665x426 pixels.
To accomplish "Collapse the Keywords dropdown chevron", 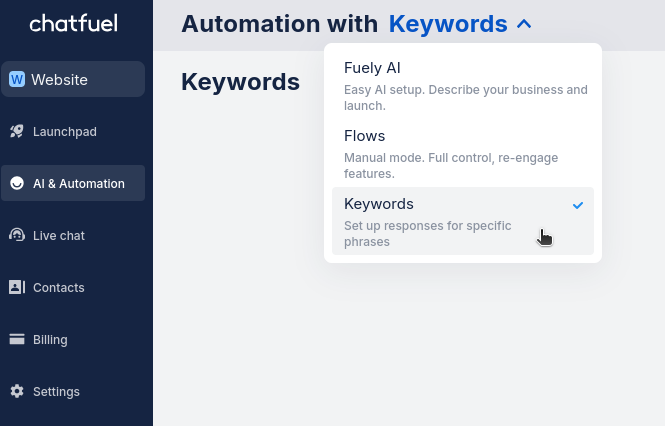I will (524, 24).
